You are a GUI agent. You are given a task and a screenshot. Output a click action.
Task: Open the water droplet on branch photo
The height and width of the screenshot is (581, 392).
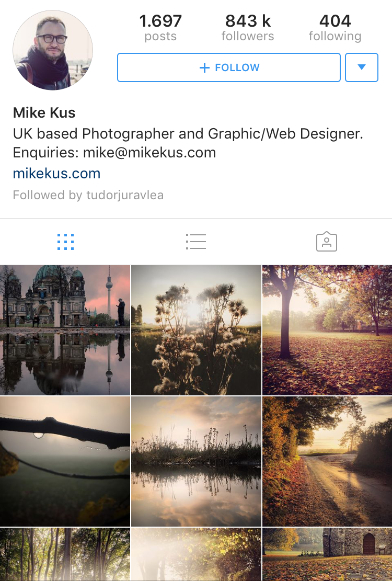click(65, 461)
